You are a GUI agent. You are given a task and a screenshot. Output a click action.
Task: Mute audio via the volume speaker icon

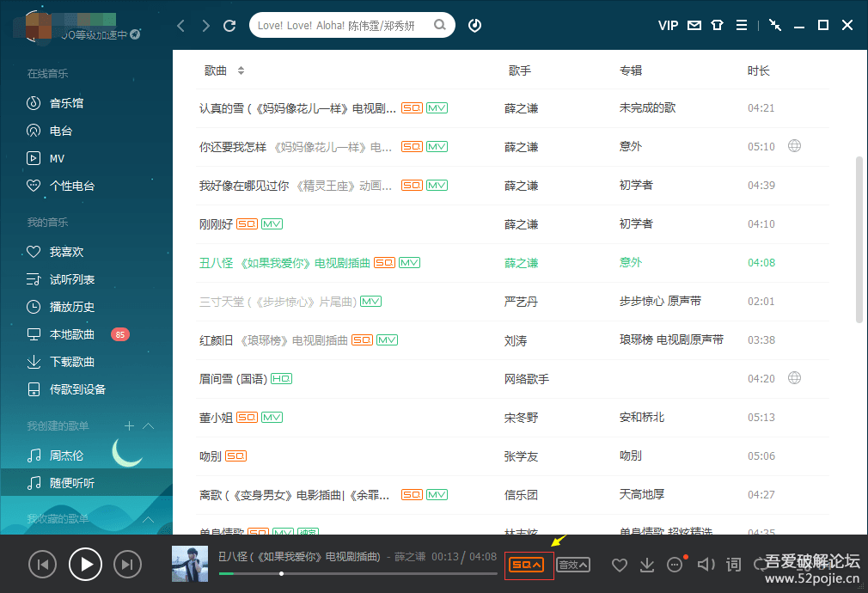pos(706,564)
